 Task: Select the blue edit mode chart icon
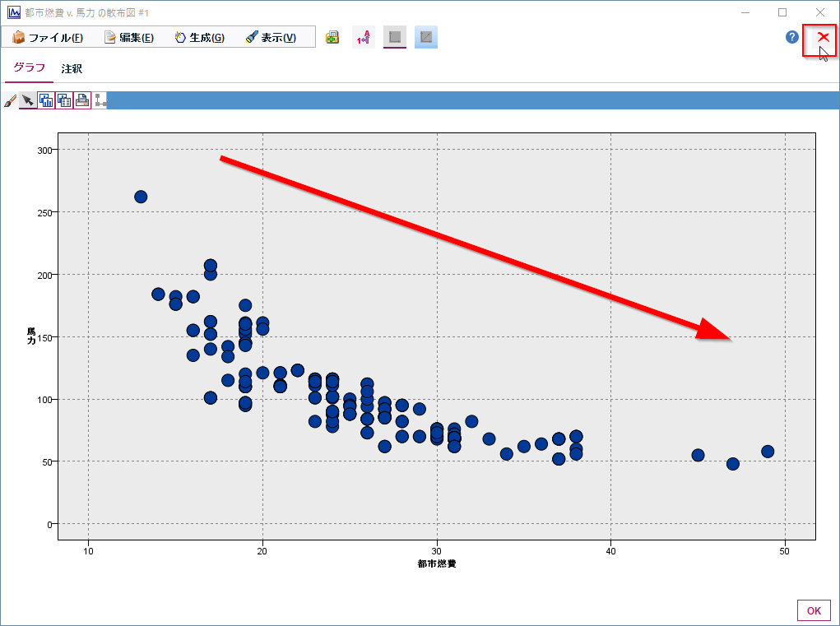(x=426, y=38)
